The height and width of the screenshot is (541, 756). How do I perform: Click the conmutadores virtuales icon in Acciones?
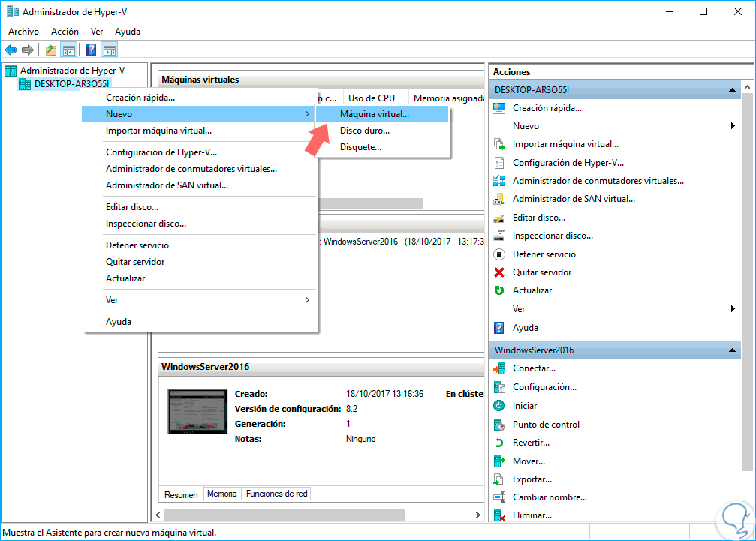pyautogui.click(x=499, y=181)
